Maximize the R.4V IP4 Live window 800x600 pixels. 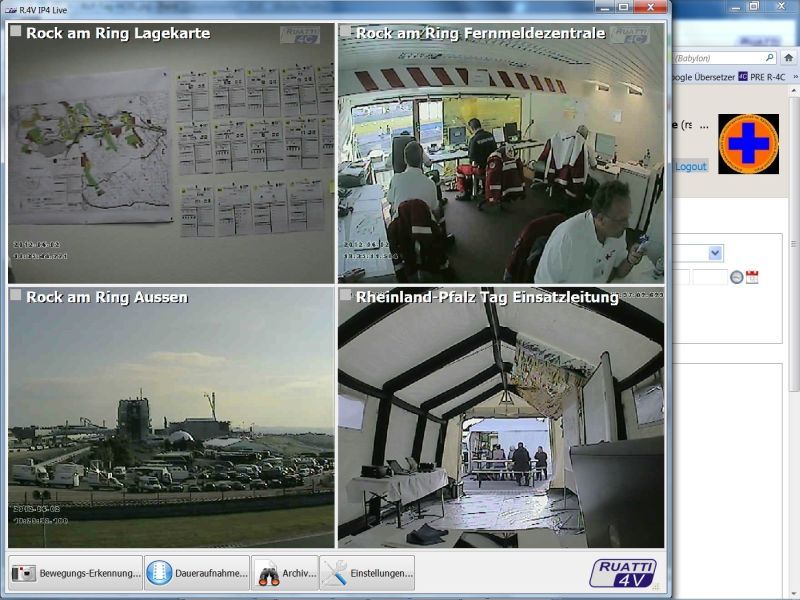623,7
